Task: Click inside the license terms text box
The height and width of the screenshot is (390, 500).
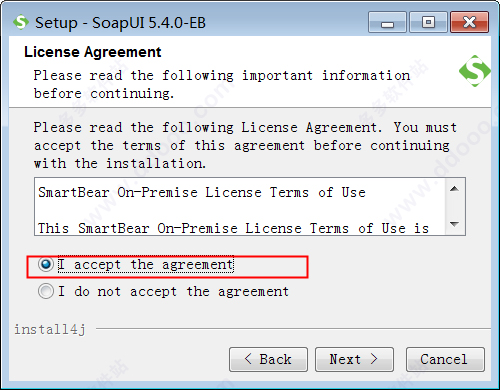Action: click(x=241, y=207)
